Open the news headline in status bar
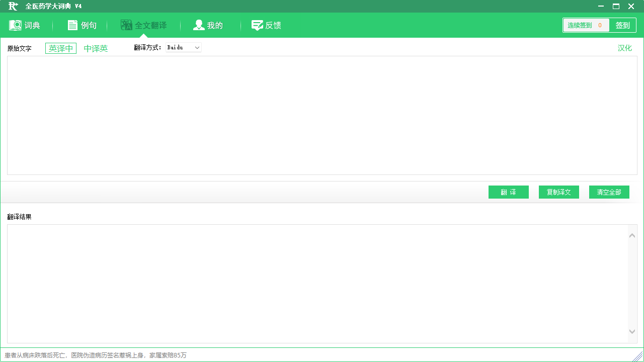This screenshot has height=362, width=644. pos(96,355)
